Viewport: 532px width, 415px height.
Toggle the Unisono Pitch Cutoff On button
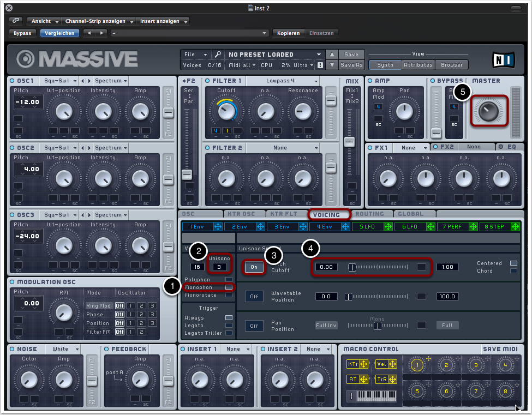254,267
